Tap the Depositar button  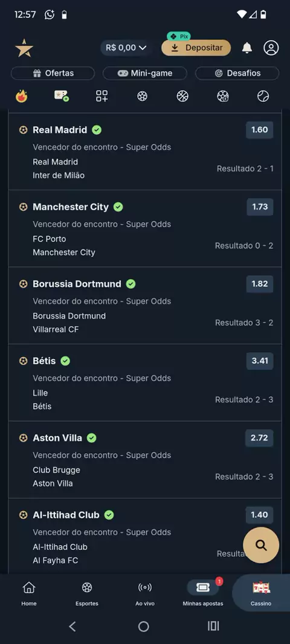pyautogui.click(x=196, y=48)
